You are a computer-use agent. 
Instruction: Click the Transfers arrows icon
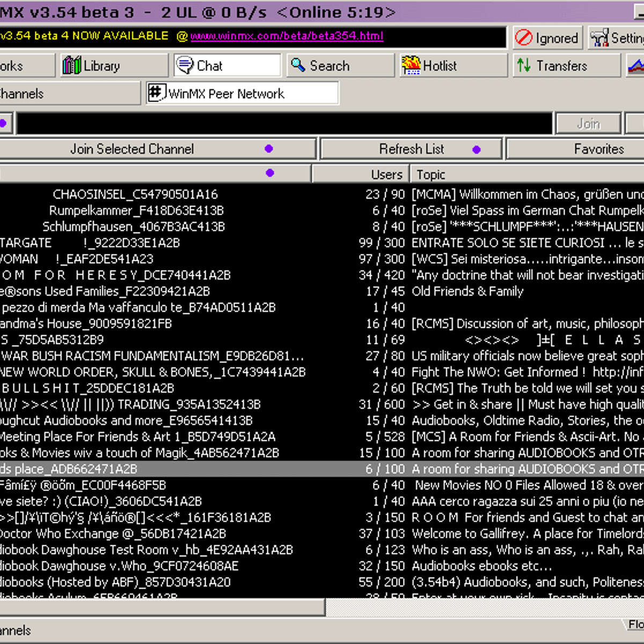pyautogui.click(x=524, y=65)
